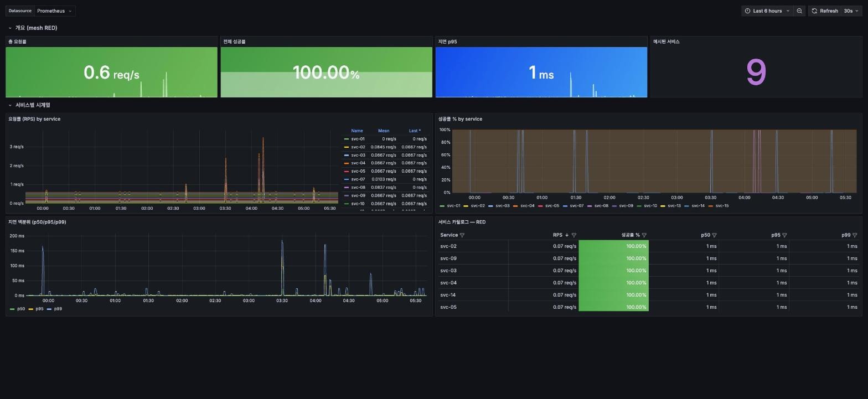Image resolution: width=868 pixels, height=399 pixels.
Task: Click the Datasource variable label
Action: 20,11
